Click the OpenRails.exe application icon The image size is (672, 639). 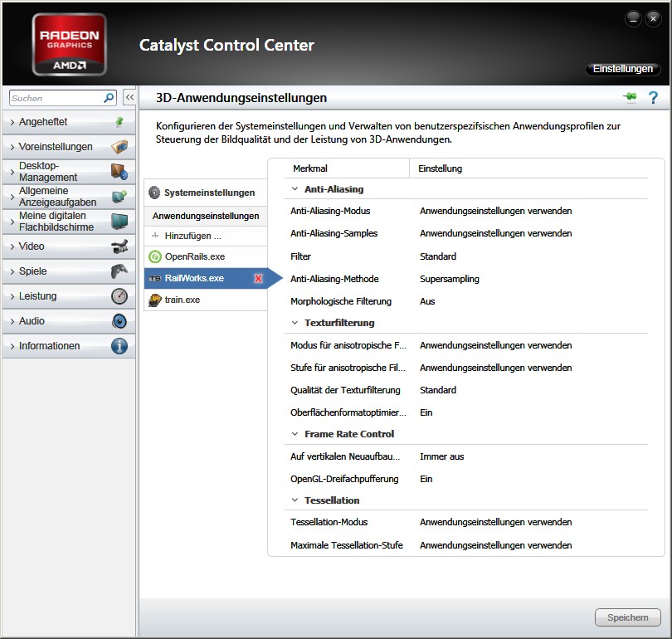(154, 256)
